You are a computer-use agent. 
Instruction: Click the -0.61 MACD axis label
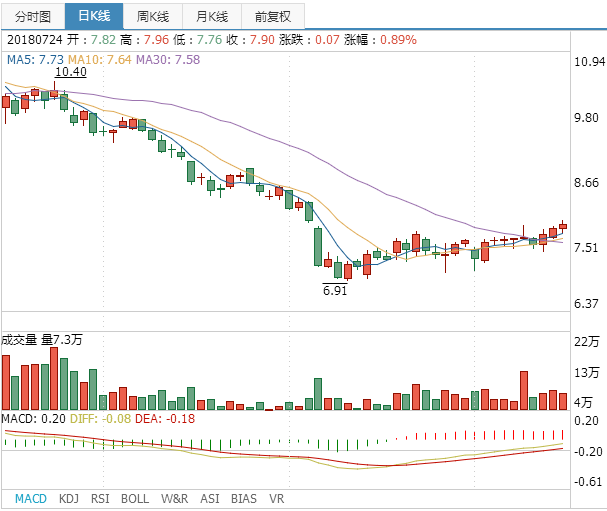(588, 482)
